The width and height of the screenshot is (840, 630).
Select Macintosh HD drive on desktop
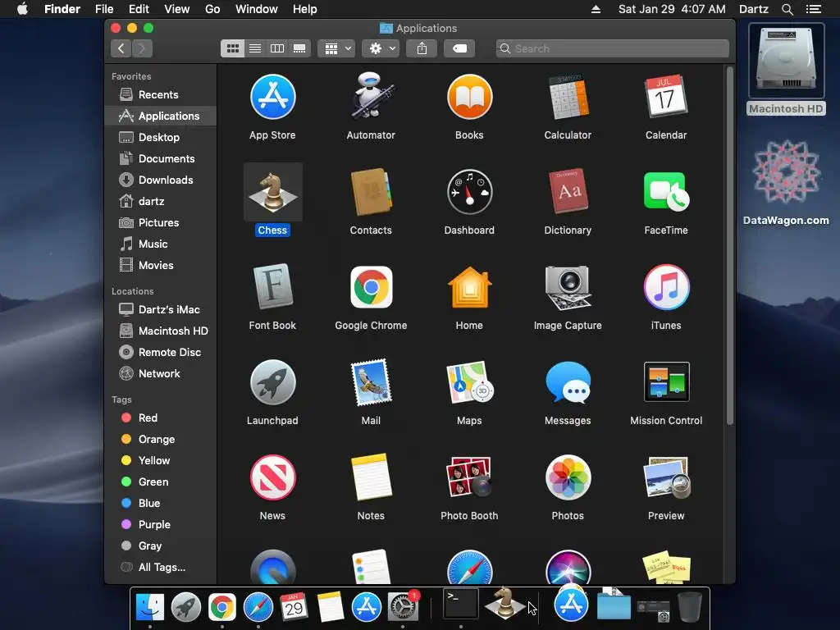point(786,70)
